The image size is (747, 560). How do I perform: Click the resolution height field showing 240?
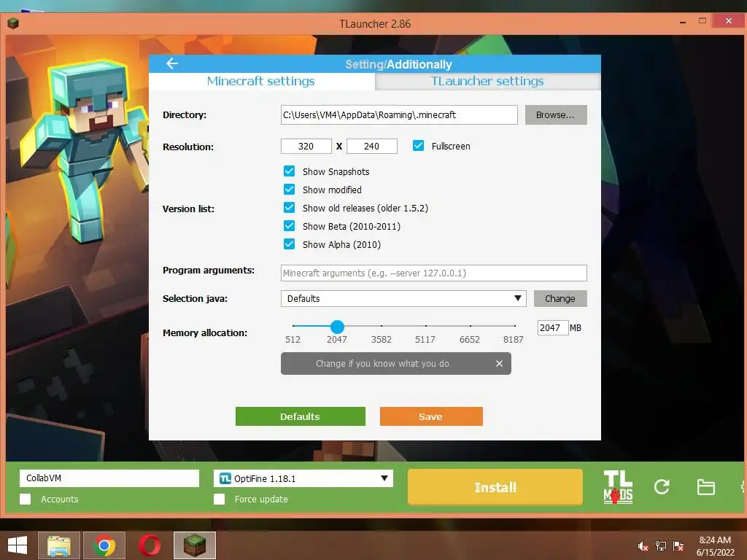372,146
